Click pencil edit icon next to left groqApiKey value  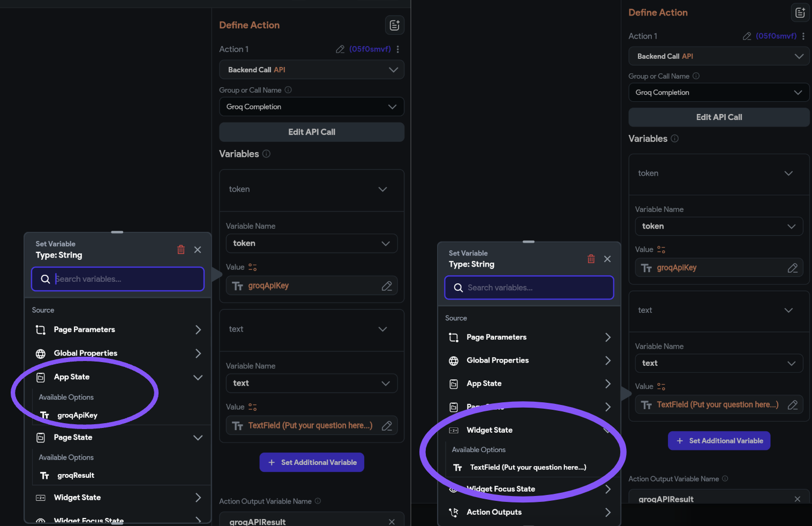387,286
